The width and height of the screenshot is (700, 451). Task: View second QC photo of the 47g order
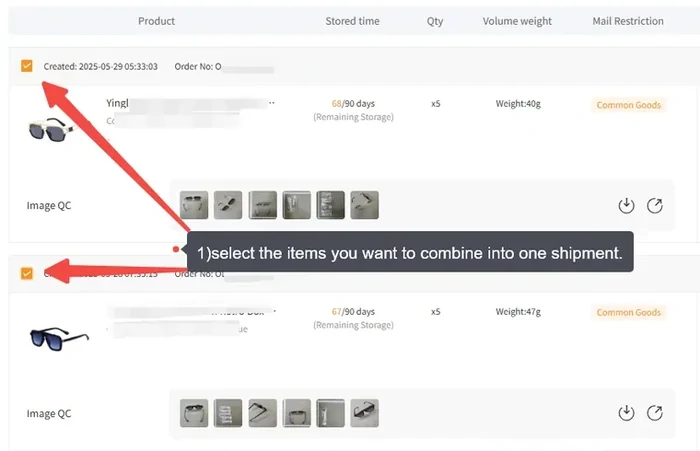[x=228, y=413]
